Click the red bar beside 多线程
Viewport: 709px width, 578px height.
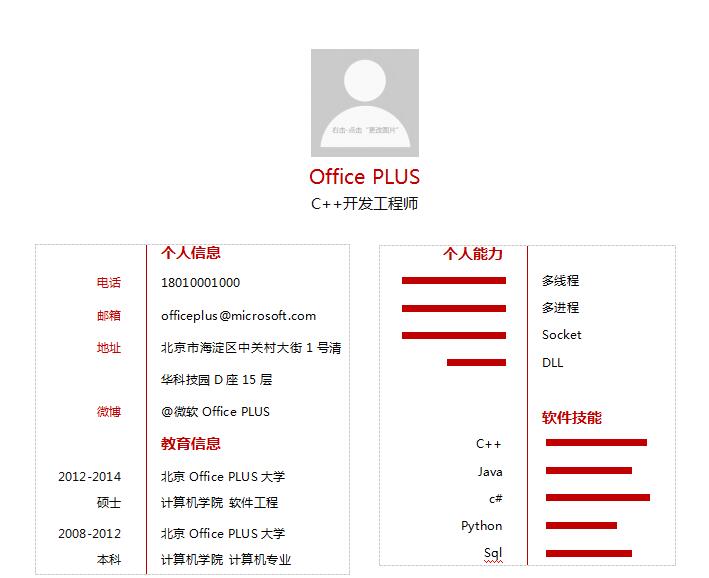point(453,281)
